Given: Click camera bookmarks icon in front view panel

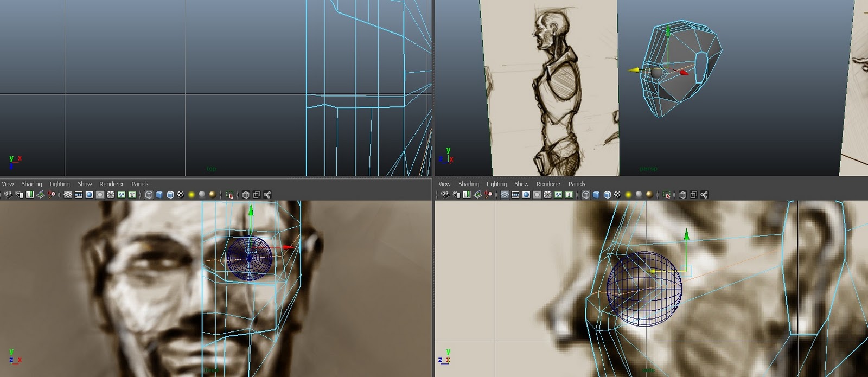Looking at the screenshot, I should click(30, 195).
